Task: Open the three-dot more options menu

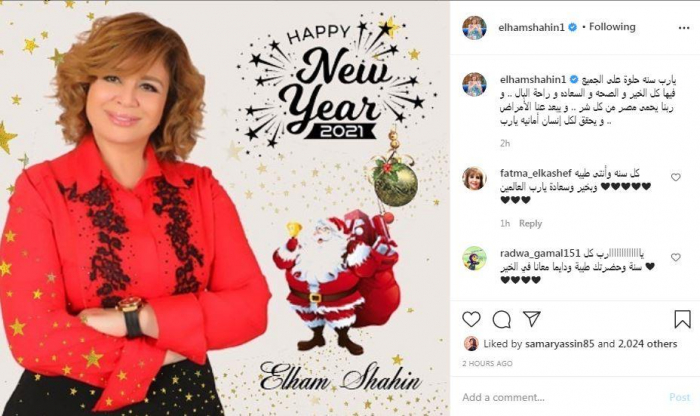Action: 684,28
